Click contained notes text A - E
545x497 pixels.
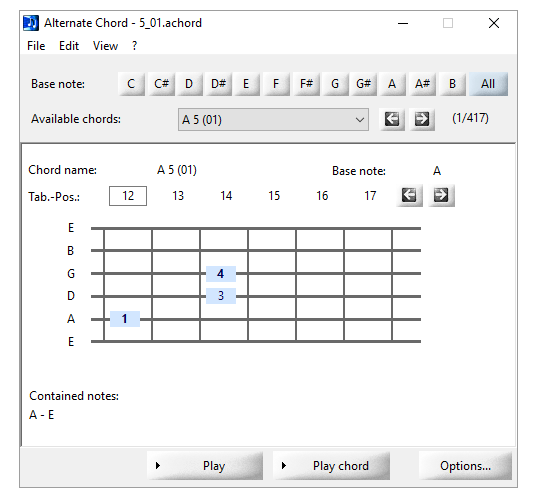tap(42, 415)
